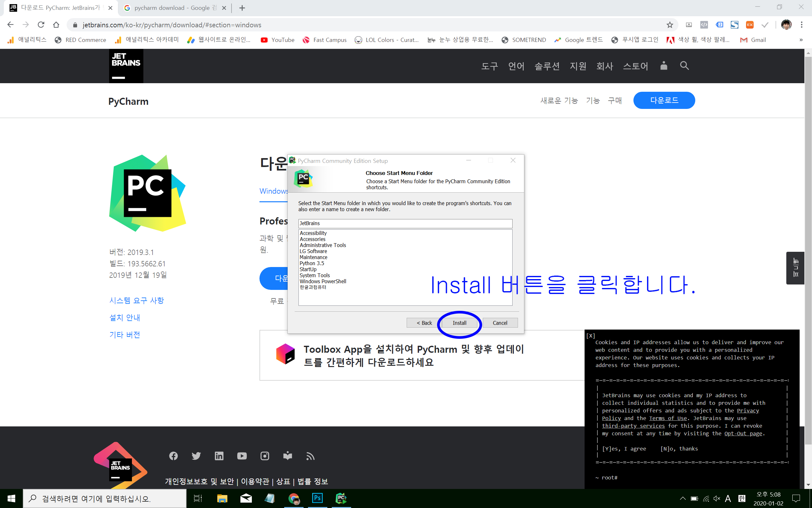Switch to pycharm download Google tab

[x=174, y=8]
